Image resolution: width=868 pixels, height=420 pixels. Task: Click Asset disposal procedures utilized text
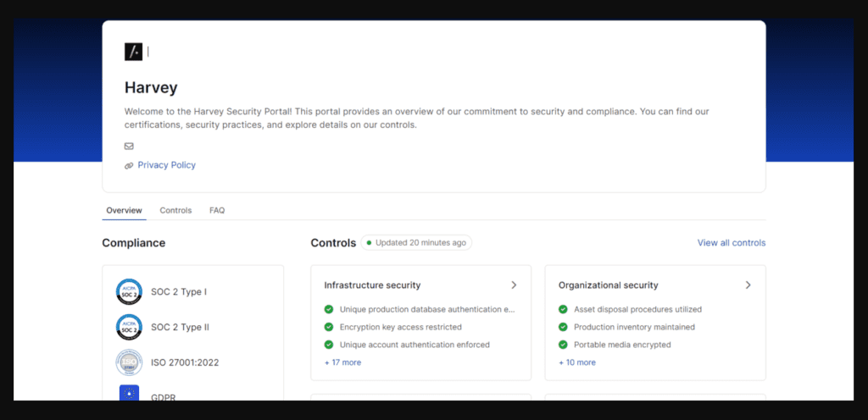click(637, 309)
